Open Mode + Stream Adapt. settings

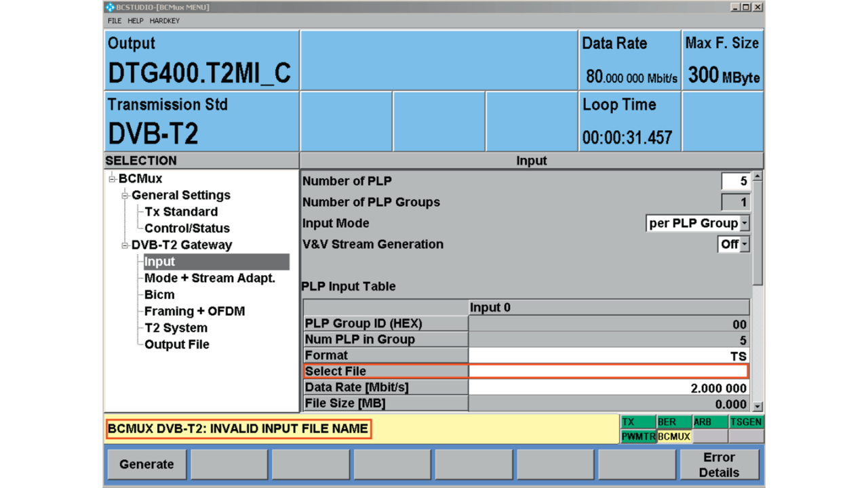pyautogui.click(x=210, y=279)
